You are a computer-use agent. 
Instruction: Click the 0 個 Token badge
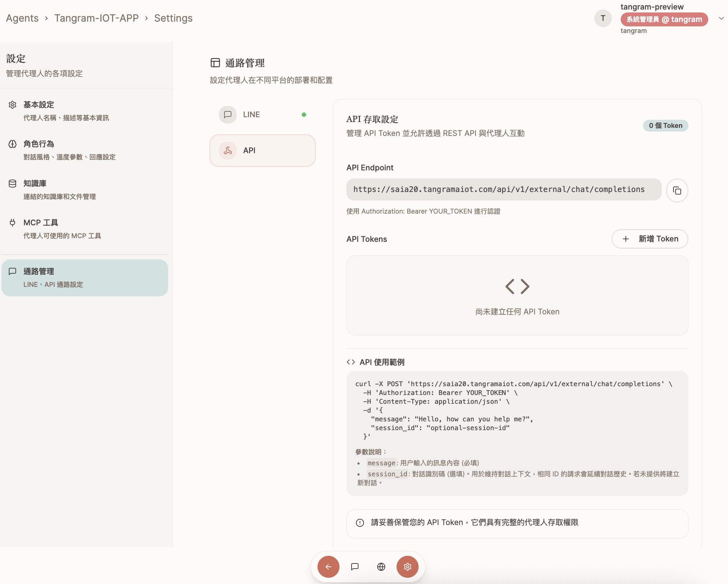(x=665, y=126)
